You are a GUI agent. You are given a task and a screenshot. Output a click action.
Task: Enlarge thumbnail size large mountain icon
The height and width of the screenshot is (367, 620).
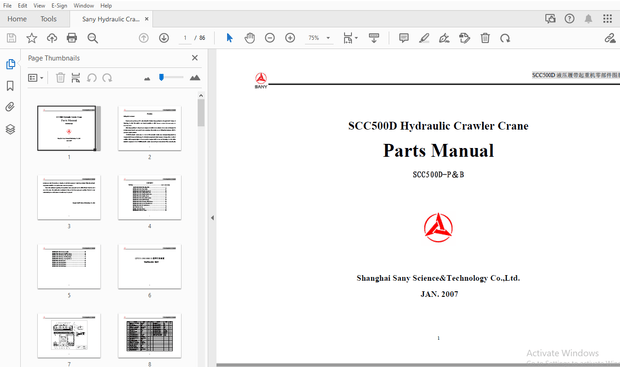(x=195, y=78)
